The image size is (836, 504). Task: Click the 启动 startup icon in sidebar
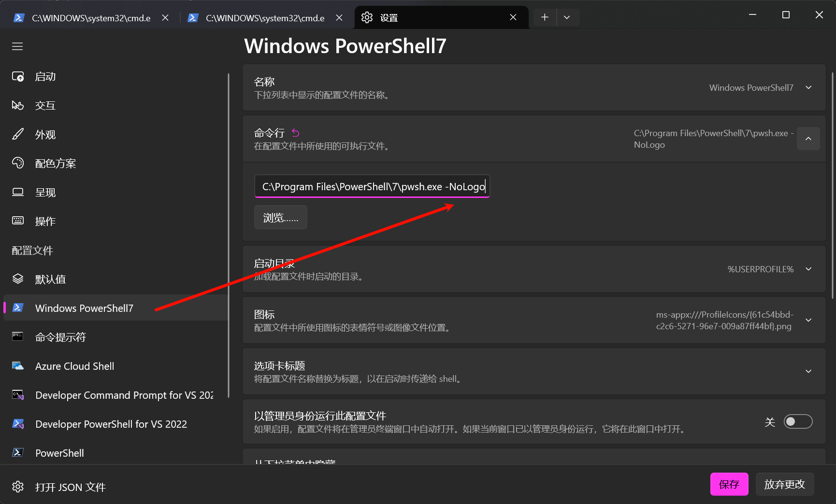[x=18, y=76]
